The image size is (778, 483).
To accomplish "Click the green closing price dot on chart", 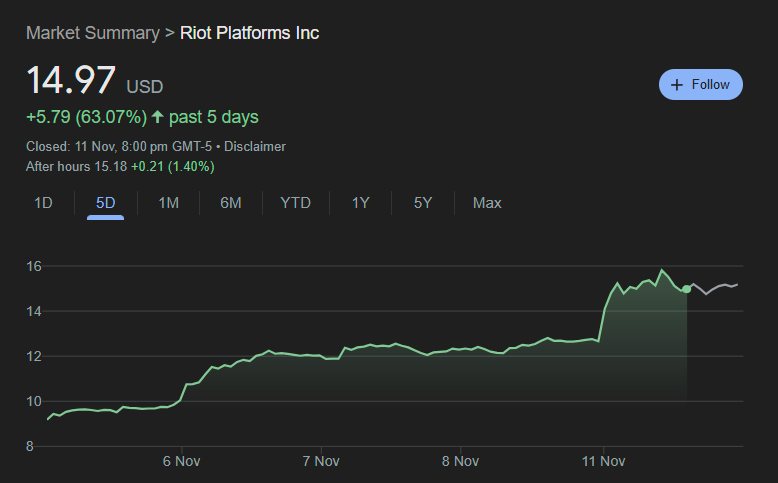I will click(x=686, y=289).
